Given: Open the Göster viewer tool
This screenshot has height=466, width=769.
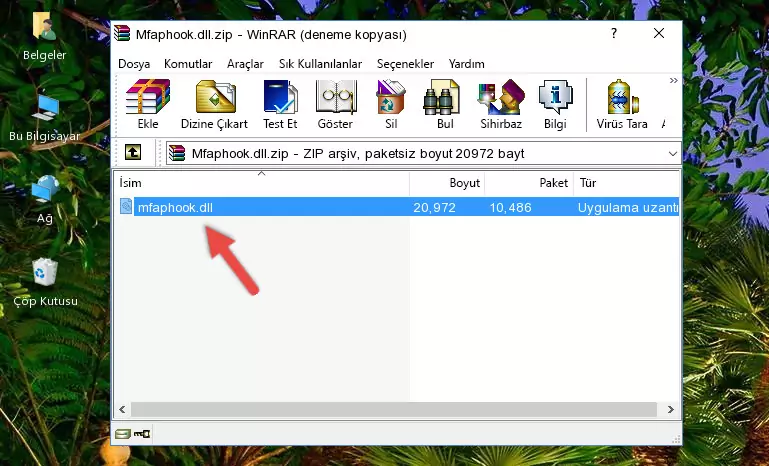Looking at the screenshot, I should (335, 104).
